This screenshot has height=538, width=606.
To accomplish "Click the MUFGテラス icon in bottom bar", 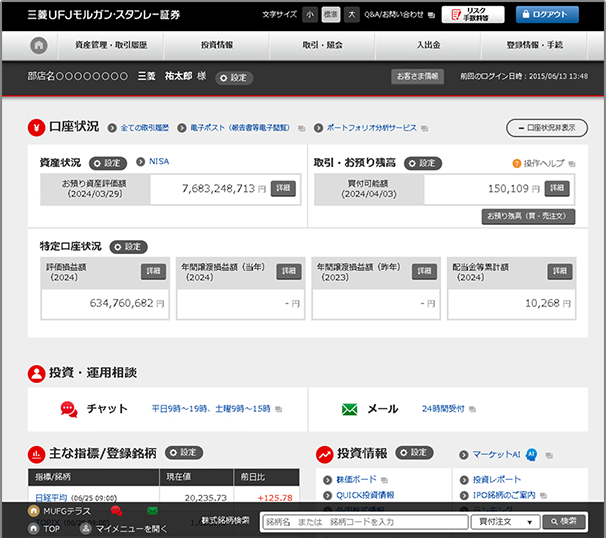I will coord(34,512).
